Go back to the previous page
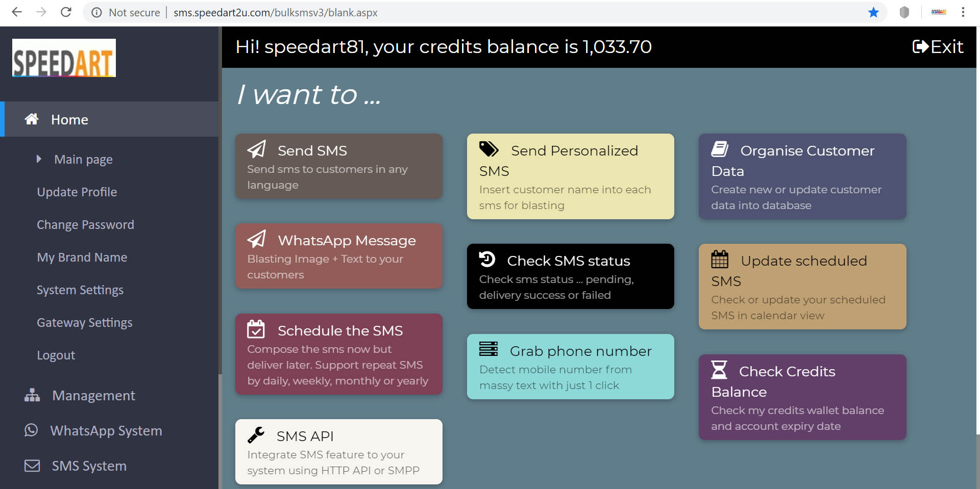Screen dimensions: 980x489 [x=17, y=12]
